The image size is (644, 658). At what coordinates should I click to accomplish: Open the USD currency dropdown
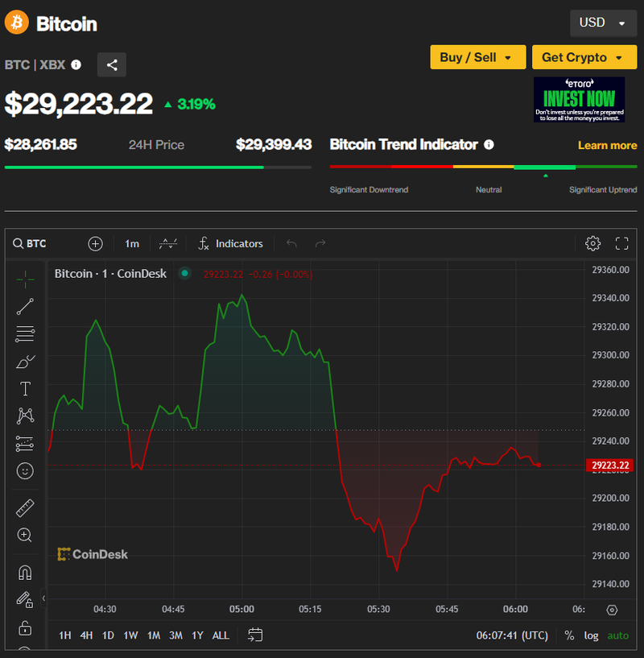(601, 23)
